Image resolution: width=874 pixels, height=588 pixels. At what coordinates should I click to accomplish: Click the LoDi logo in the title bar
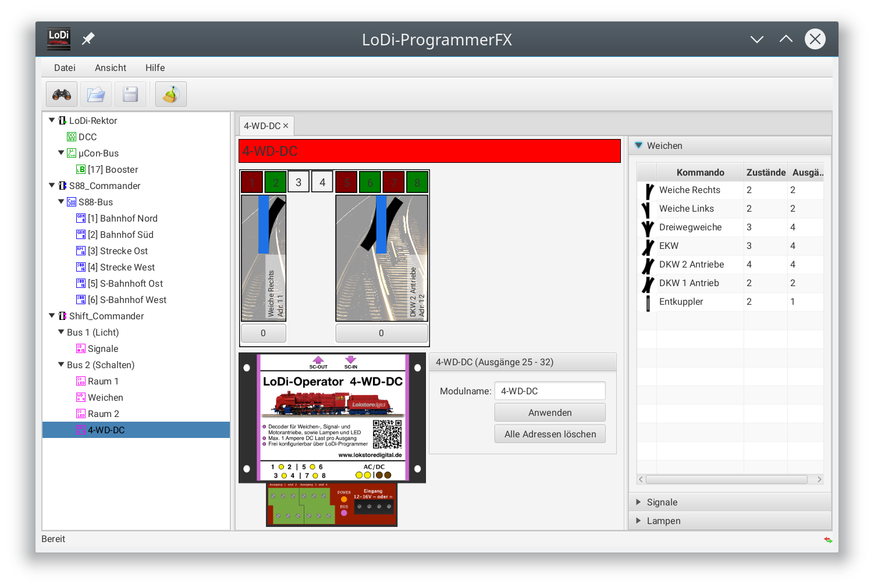(x=58, y=38)
